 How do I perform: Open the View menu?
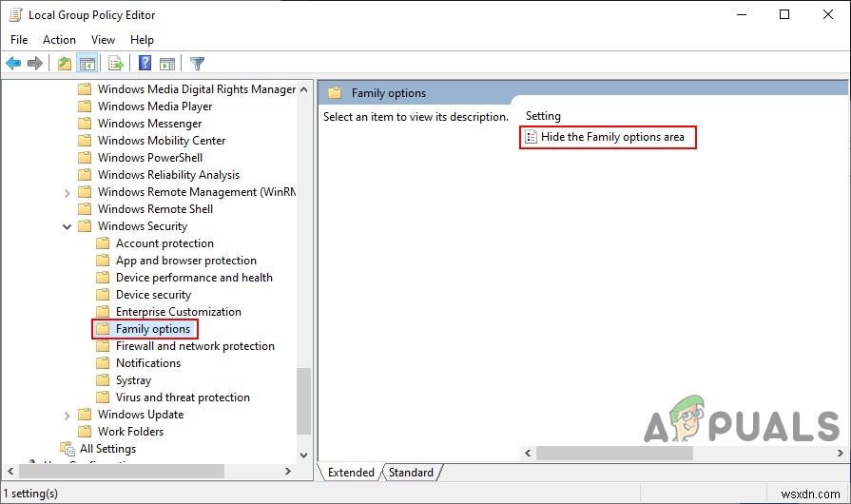click(x=103, y=40)
